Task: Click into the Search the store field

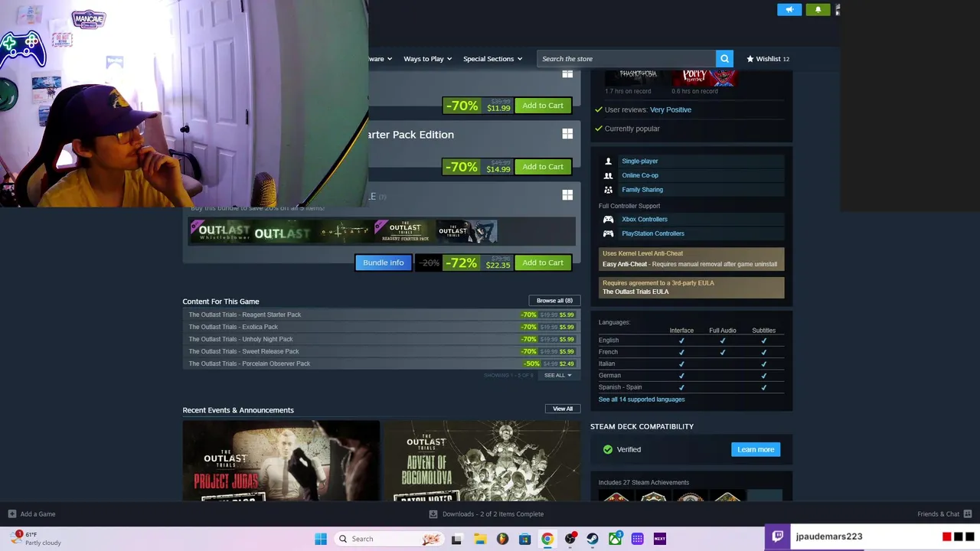Action: [626, 59]
